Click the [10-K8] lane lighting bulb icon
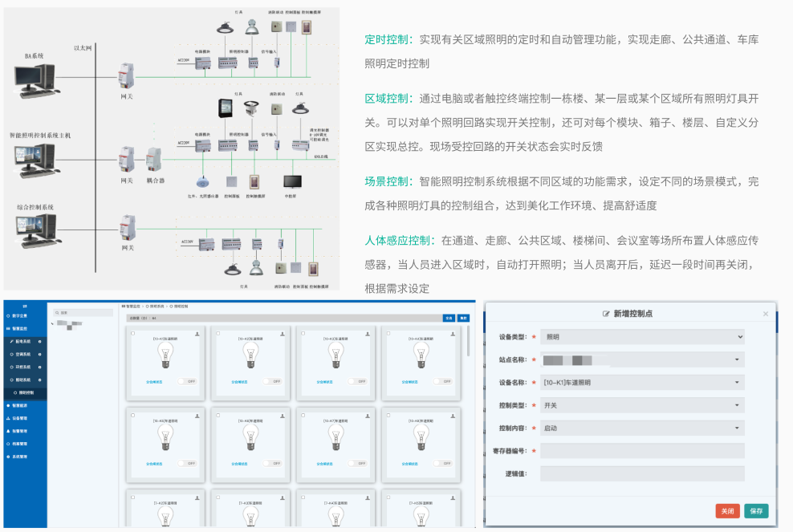The height and width of the screenshot is (532, 793). (x=420, y=437)
